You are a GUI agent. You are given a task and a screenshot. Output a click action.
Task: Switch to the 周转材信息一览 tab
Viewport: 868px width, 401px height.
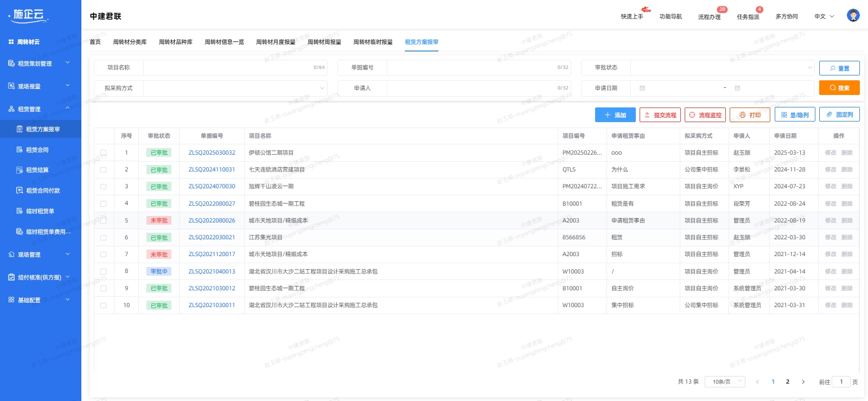[225, 42]
